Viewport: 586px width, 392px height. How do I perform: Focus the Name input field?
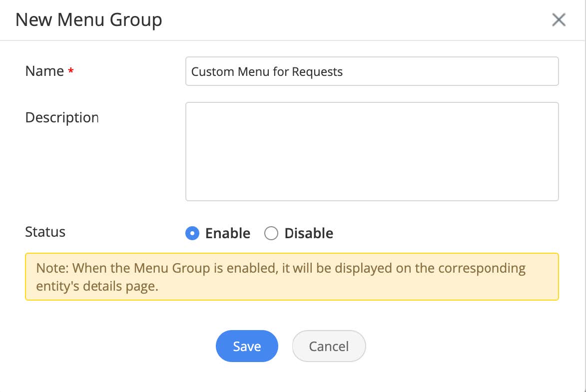pos(372,71)
